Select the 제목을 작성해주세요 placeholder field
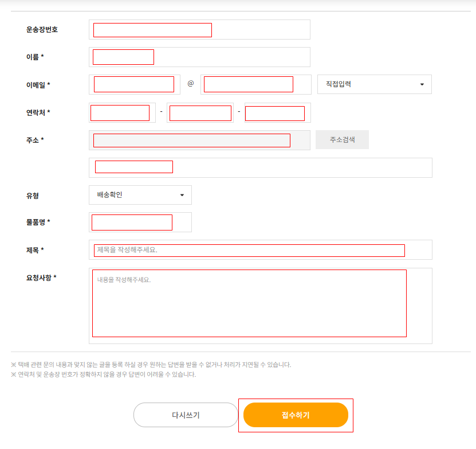This screenshot has width=476, height=449. 248,249
